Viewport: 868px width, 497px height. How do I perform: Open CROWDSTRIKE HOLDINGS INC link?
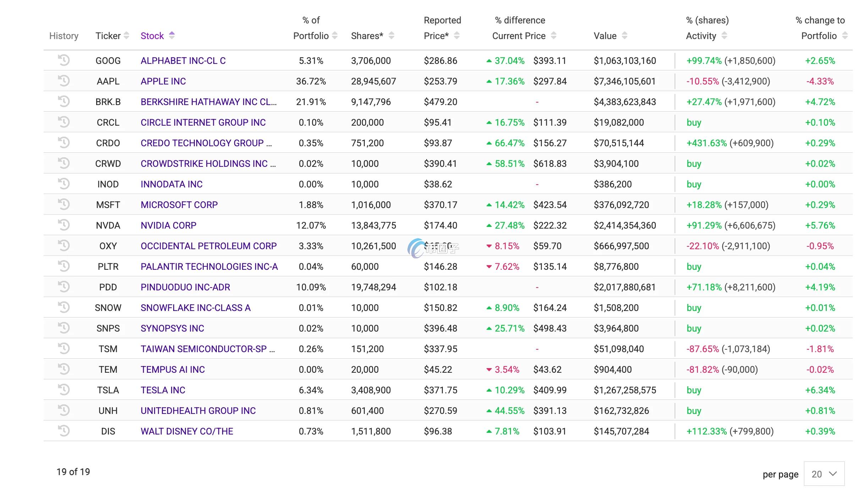coord(208,164)
